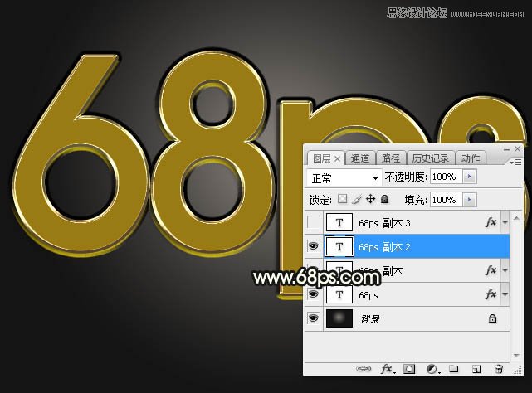Open the opacity slider arrow
532x393 pixels.
pyautogui.click(x=470, y=177)
